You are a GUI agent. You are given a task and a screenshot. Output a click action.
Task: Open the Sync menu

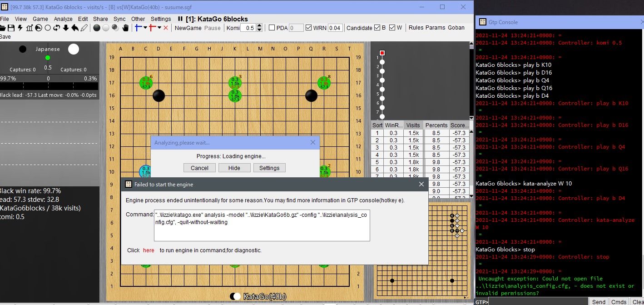point(120,19)
